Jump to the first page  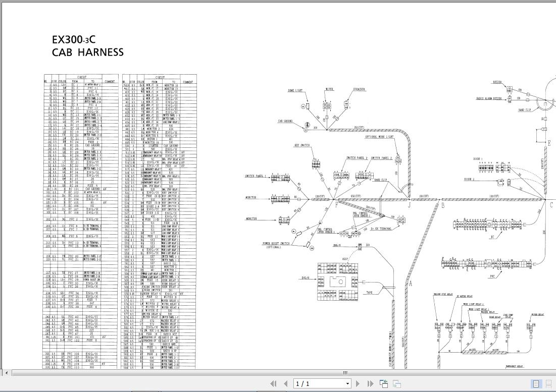(273, 383)
